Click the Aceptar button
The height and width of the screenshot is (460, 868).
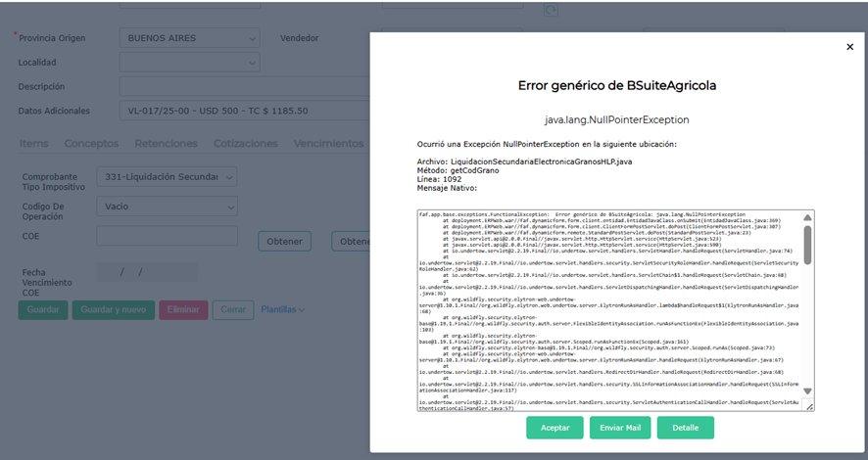coord(555,428)
